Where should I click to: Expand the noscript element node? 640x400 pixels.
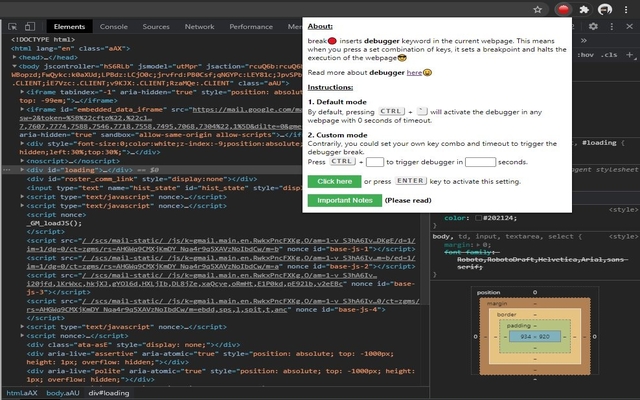pyautogui.click(x=22, y=160)
